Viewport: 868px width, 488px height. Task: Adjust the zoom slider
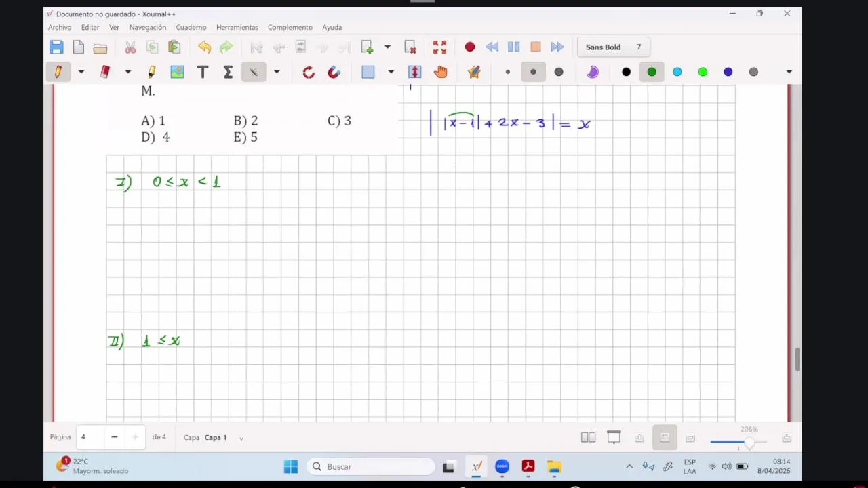click(738, 442)
